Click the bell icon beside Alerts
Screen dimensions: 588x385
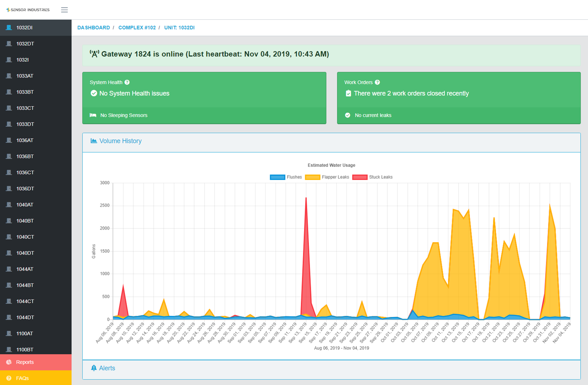[x=94, y=368]
